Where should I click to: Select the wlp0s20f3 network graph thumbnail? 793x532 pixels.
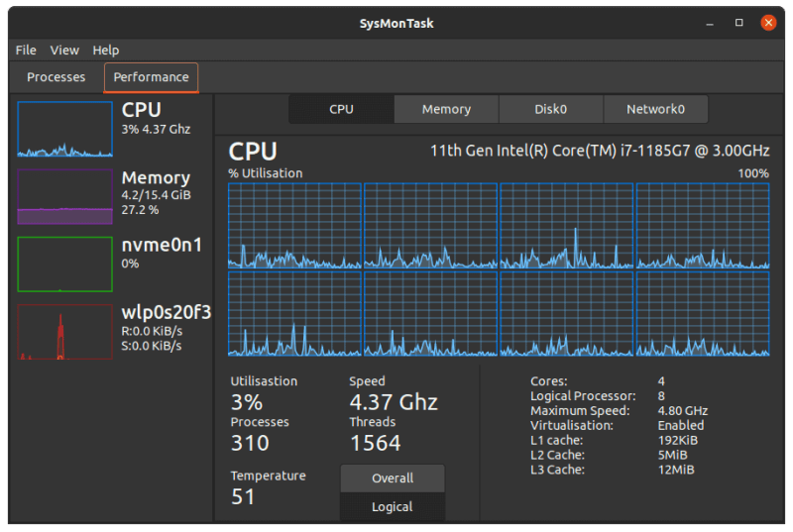(x=64, y=332)
